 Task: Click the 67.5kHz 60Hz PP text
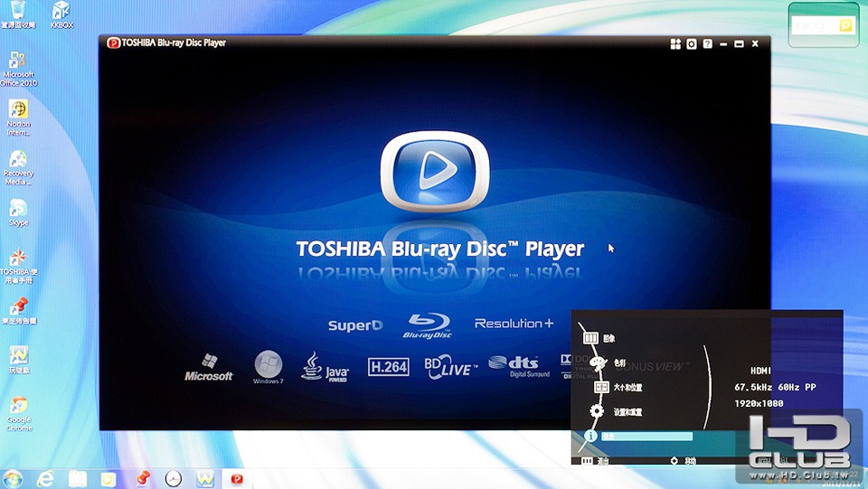(775, 387)
